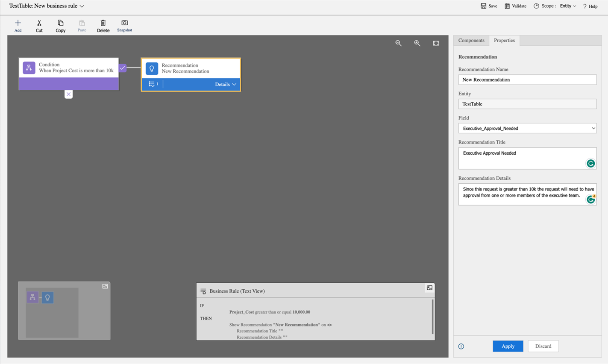Zoom in on the canvas
Screen dimensions: 608x364
tap(417, 43)
